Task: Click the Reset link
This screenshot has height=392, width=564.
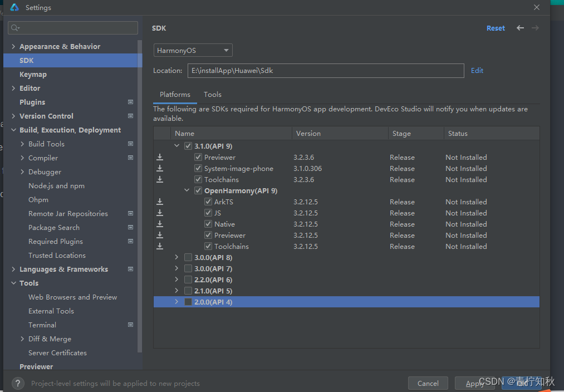Action: point(496,28)
